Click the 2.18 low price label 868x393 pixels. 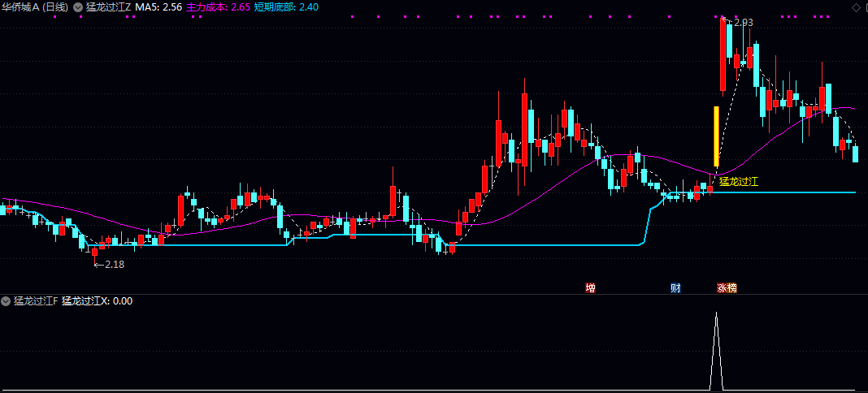[115, 264]
